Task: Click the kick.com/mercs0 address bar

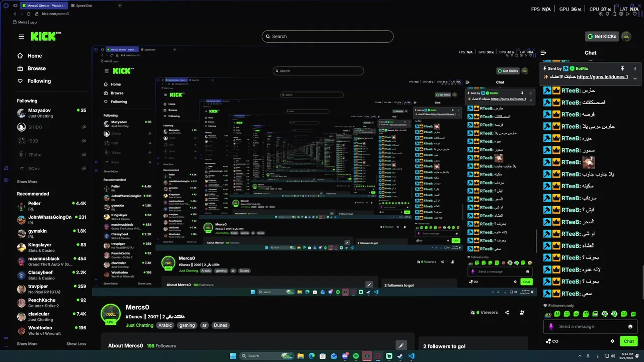Action: pyautogui.click(x=55, y=14)
